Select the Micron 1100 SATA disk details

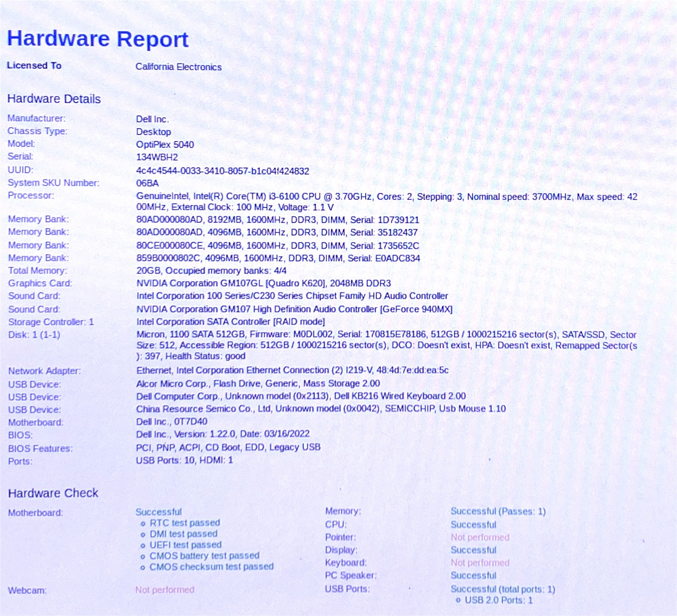click(387, 345)
